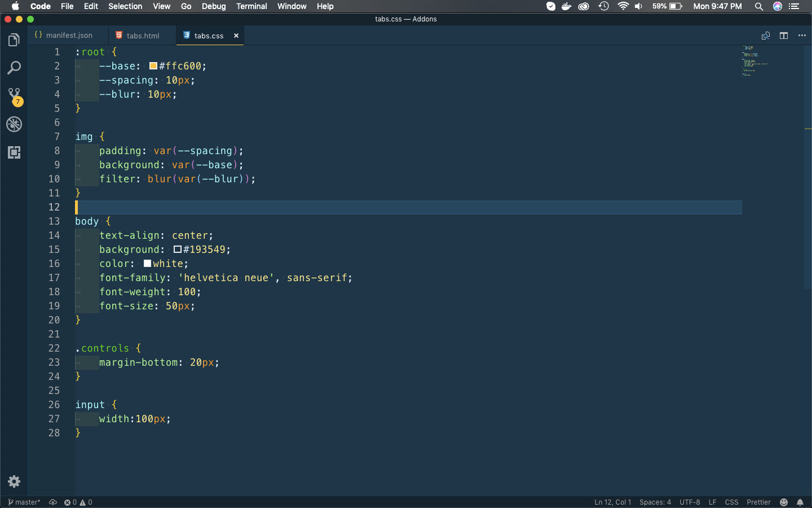Open the Help menu

coord(325,6)
